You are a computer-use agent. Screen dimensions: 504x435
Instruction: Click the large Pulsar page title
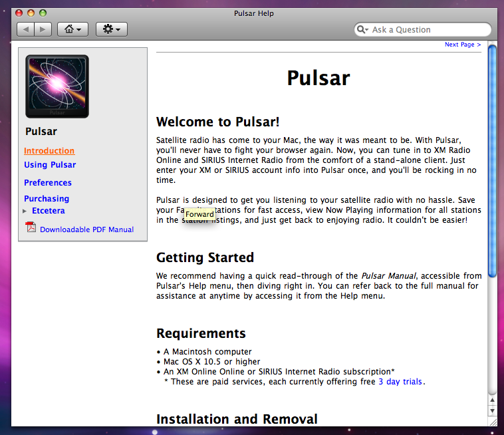318,78
